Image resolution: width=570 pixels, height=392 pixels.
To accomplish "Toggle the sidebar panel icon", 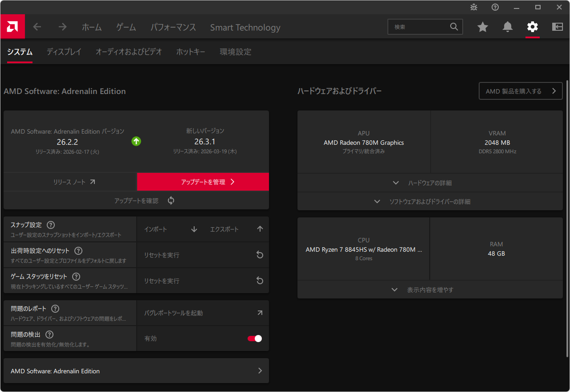I will click(558, 27).
